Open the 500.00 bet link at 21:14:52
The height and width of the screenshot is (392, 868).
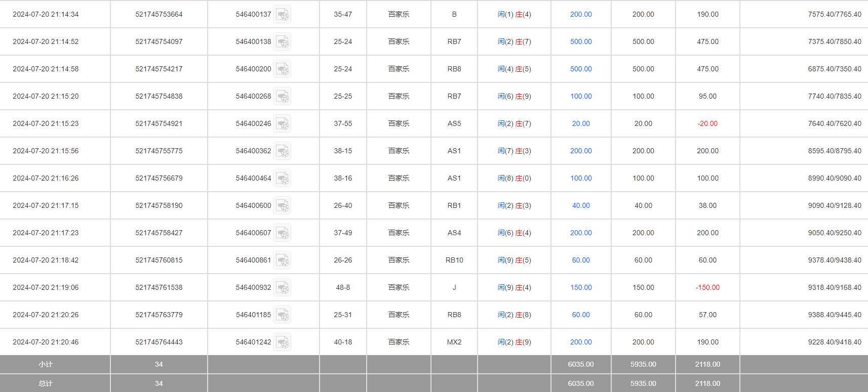pyautogui.click(x=580, y=42)
